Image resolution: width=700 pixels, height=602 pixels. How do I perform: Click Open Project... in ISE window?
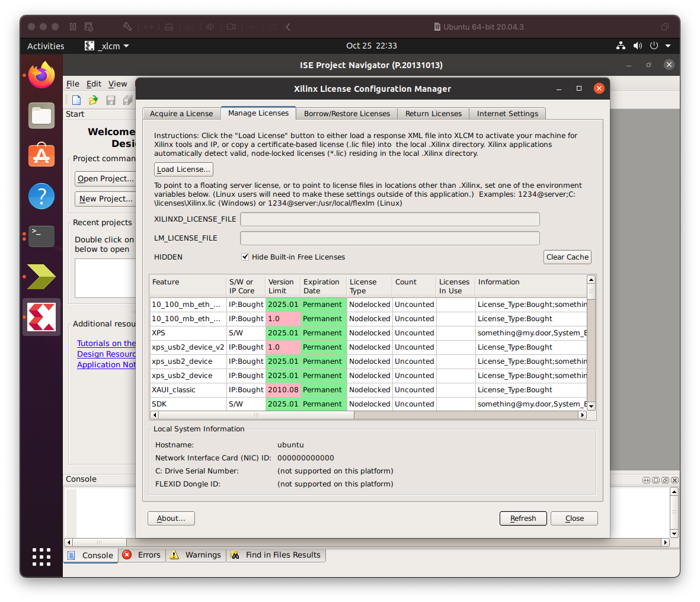coord(106,178)
